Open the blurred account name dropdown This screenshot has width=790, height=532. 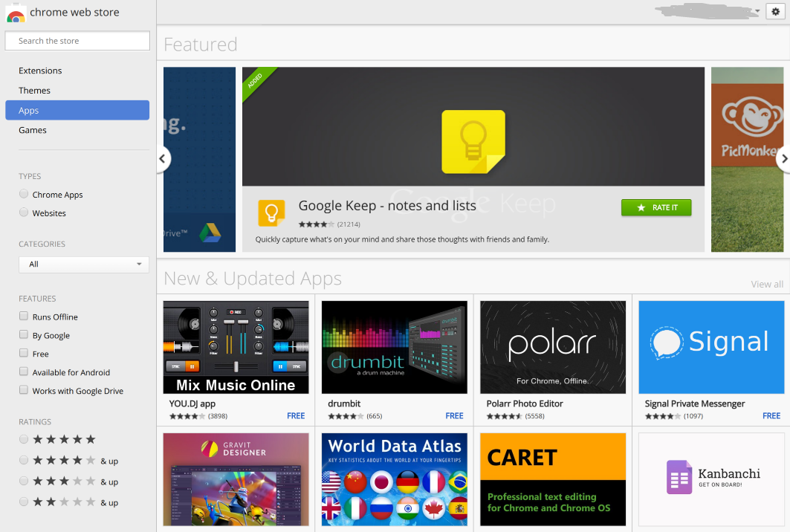[707, 11]
